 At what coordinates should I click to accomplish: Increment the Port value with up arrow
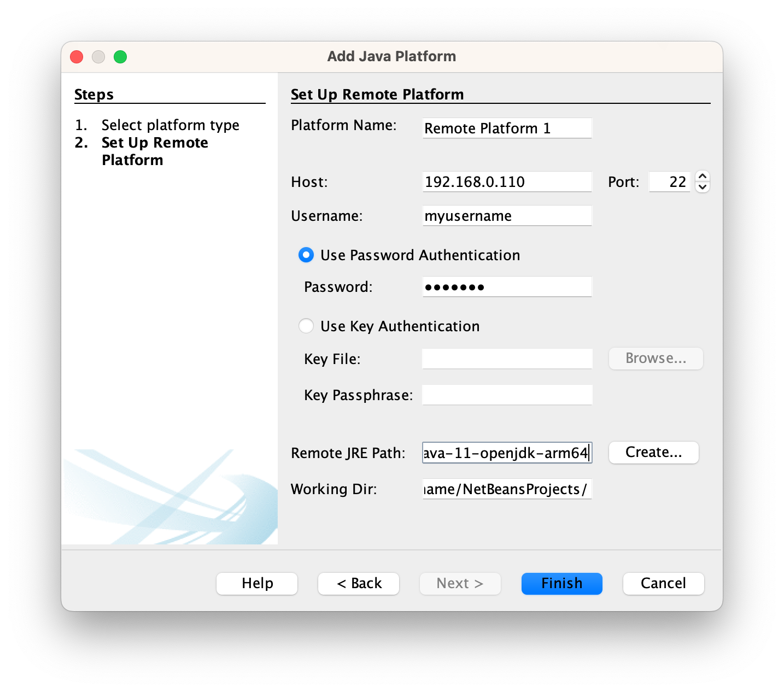703,176
